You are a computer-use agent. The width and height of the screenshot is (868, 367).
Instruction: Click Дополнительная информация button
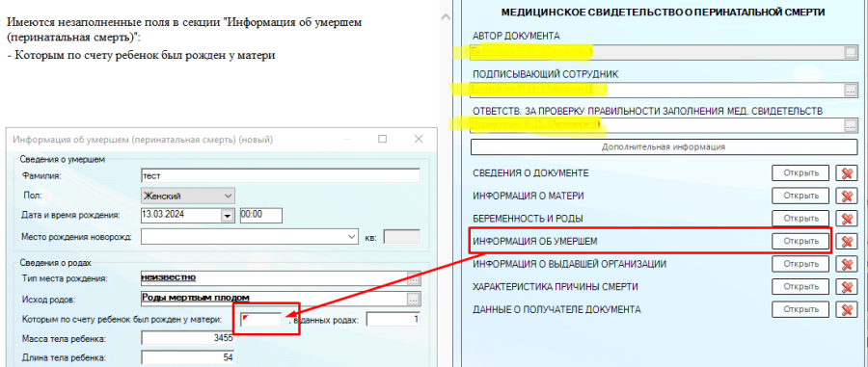click(x=664, y=147)
